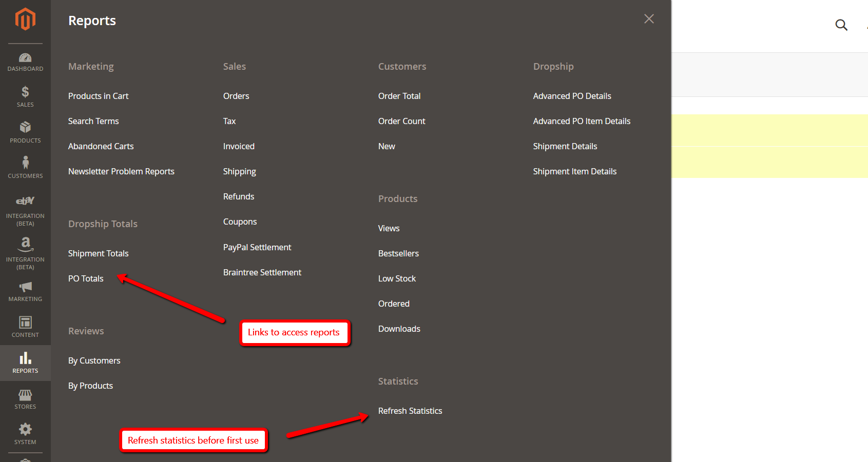Open the Products box icon menu
This screenshot has height=462, width=868.
tap(25, 132)
